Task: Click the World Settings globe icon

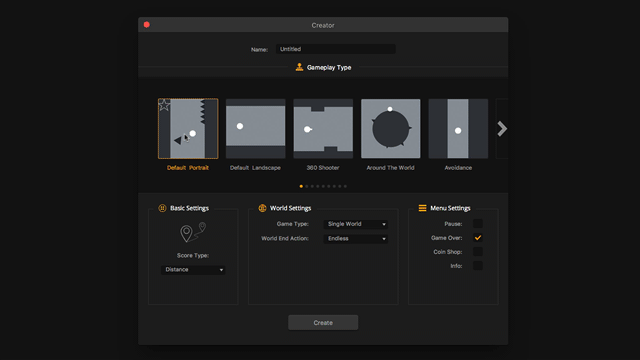Action: [x=262, y=208]
